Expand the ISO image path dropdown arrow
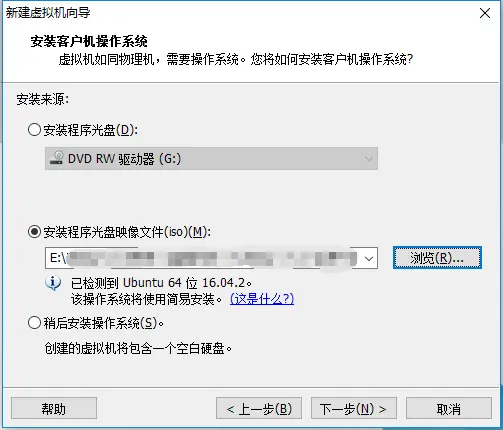The image size is (503, 430). [x=369, y=258]
